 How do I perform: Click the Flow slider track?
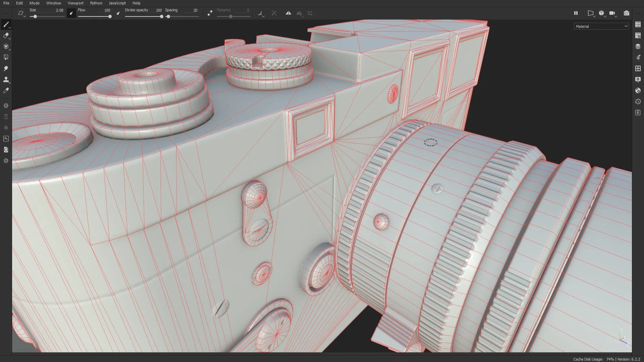(94, 16)
